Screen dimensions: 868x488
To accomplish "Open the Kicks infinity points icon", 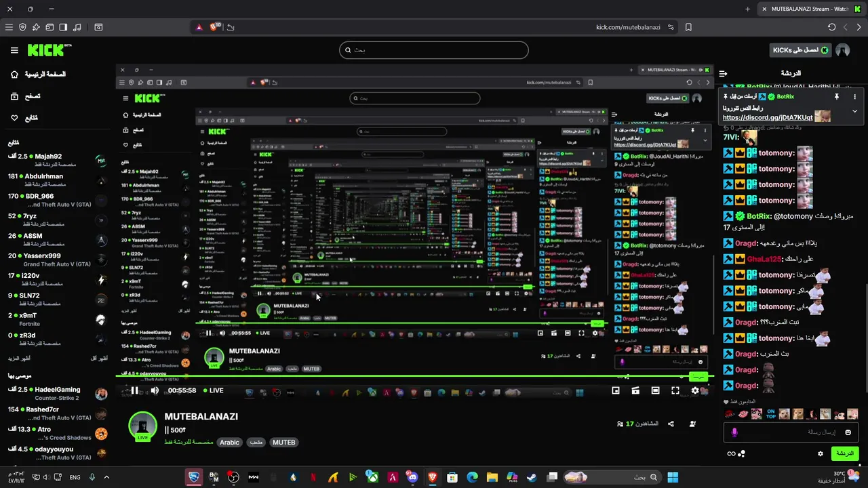I will pyautogui.click(x=731, y=453).
